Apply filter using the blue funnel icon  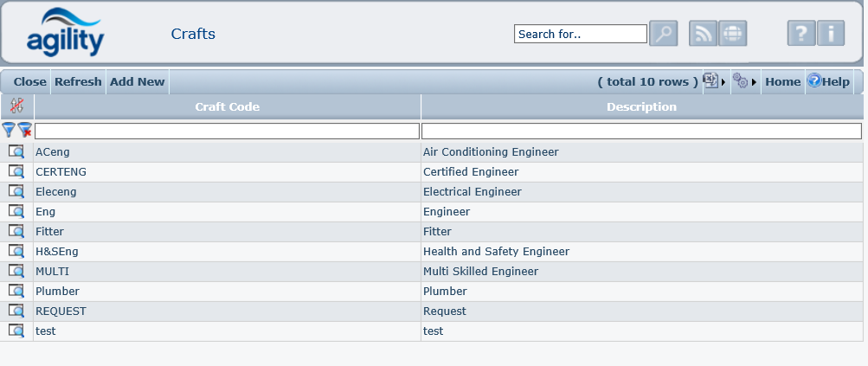[9, 131]
